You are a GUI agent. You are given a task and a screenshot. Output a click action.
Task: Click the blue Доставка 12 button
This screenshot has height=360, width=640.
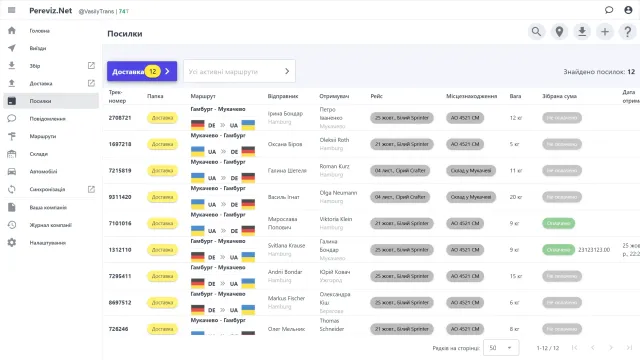[142, 71]
